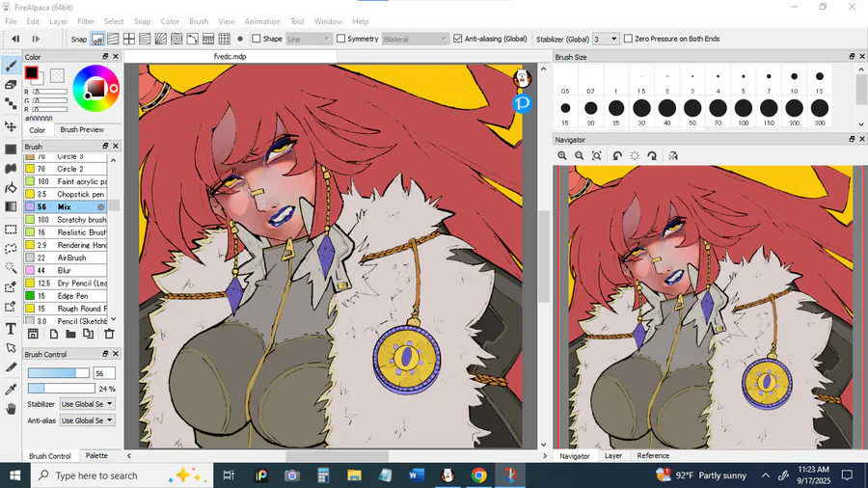Click the black foreground color swatch
Image resolution: width=868 pixels, height=488 pixels.
[x=32, y=72]
